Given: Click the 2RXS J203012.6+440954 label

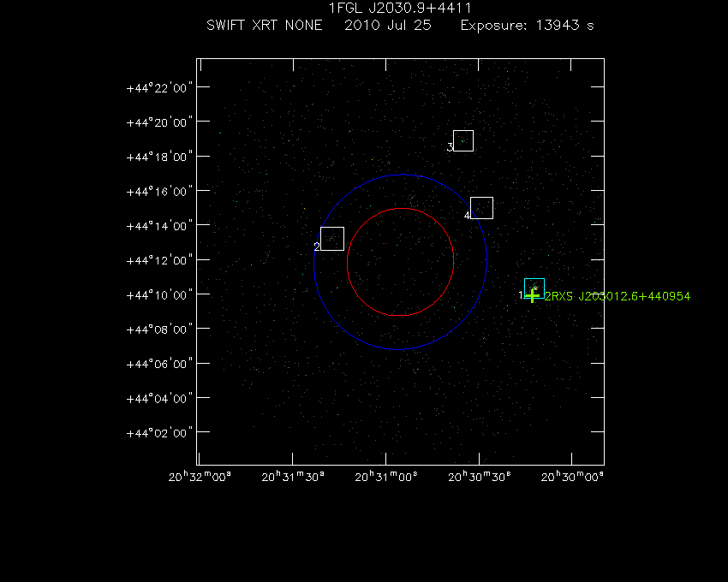Looking at the screenshot, I should point(618,297).
